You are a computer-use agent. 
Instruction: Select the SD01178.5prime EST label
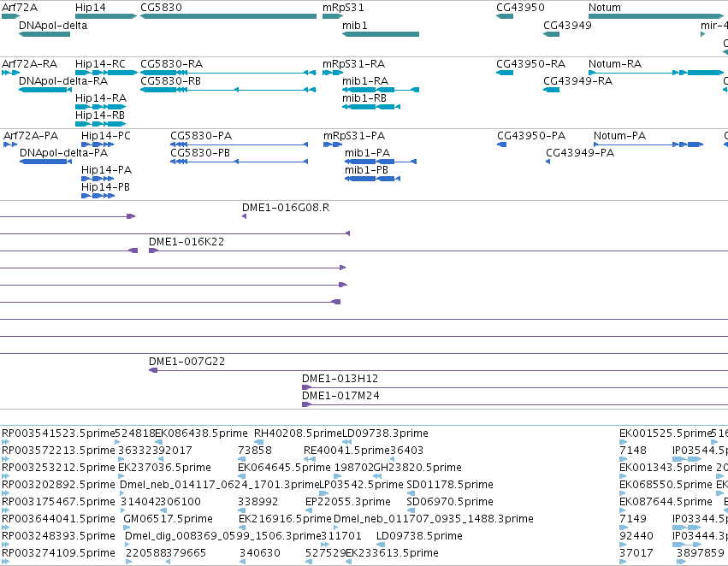click(x=450, y=486)
